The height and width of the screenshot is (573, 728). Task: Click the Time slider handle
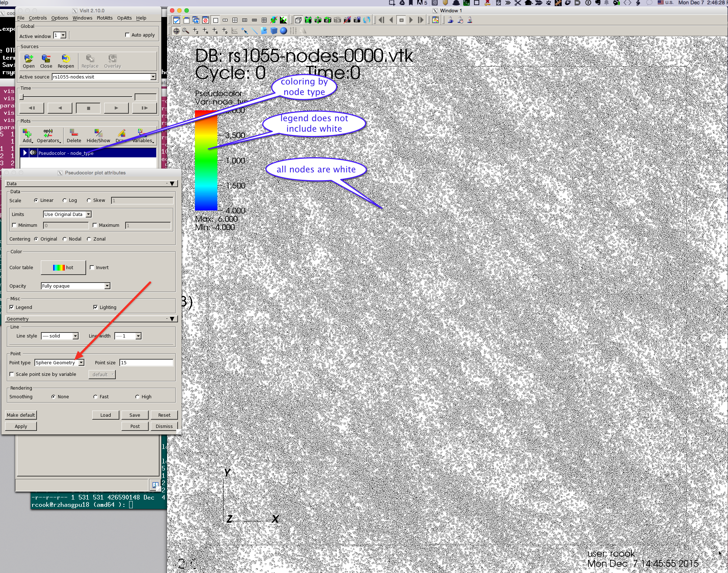pyautogui.click(x=22, y=97)
